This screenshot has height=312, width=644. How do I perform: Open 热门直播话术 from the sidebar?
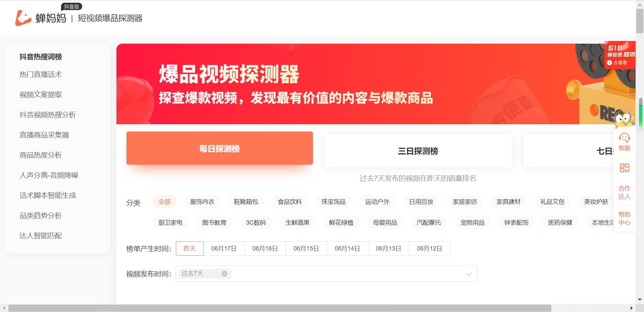coord(40,75)
